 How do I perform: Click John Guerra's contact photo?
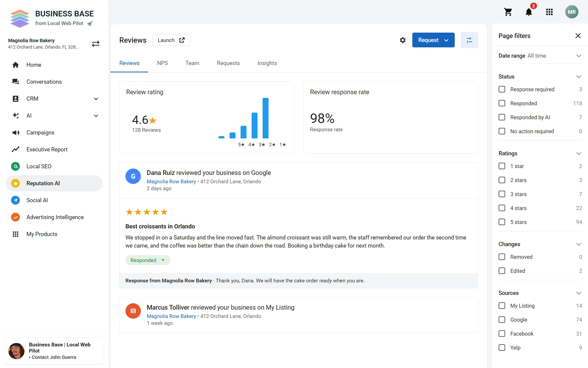point(16,351)
